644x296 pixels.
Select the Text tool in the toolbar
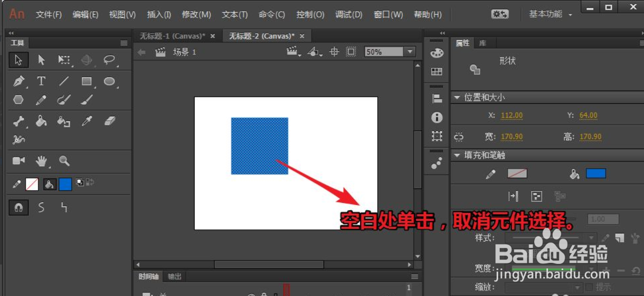(42, 81)
